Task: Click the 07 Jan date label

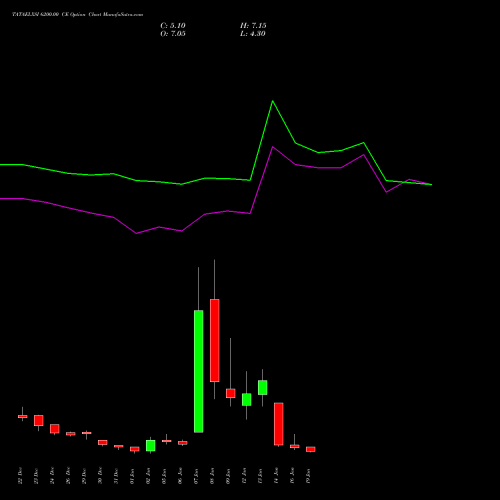Action: tap(196, 476)
